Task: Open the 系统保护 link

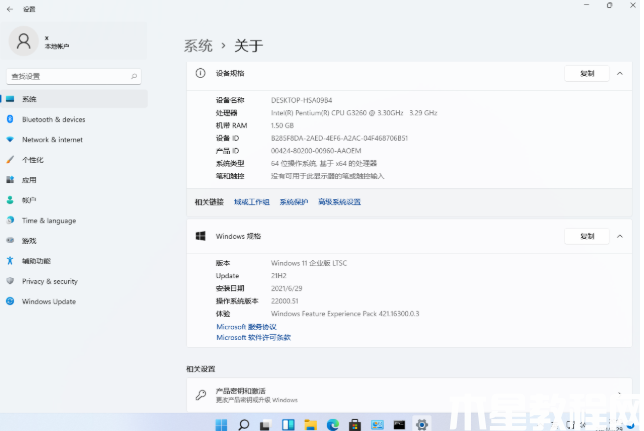Action: tap(294, 202)
